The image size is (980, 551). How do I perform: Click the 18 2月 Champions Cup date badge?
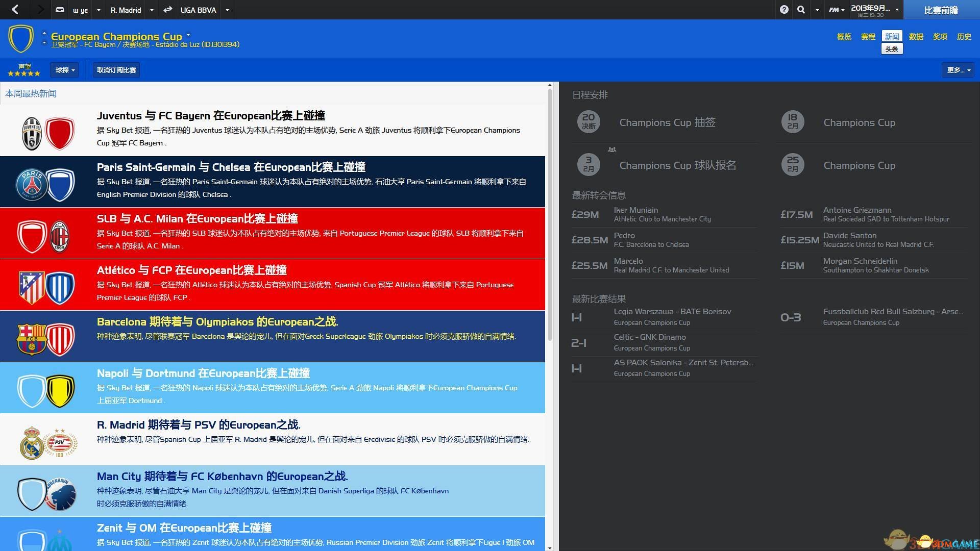(x=793, y=122)
